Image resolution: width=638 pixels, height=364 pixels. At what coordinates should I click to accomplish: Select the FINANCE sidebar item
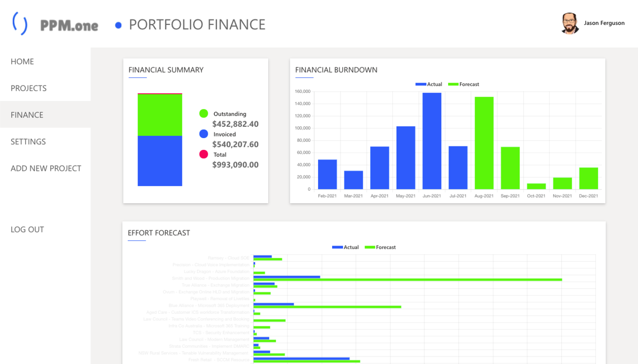coord(27,115)
